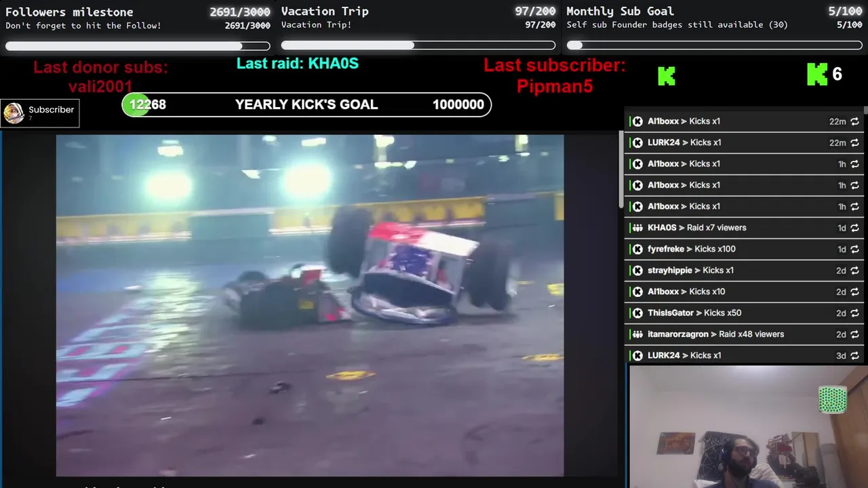Click the 3d timestamp on LURK24 row

[x=841, y=355]
